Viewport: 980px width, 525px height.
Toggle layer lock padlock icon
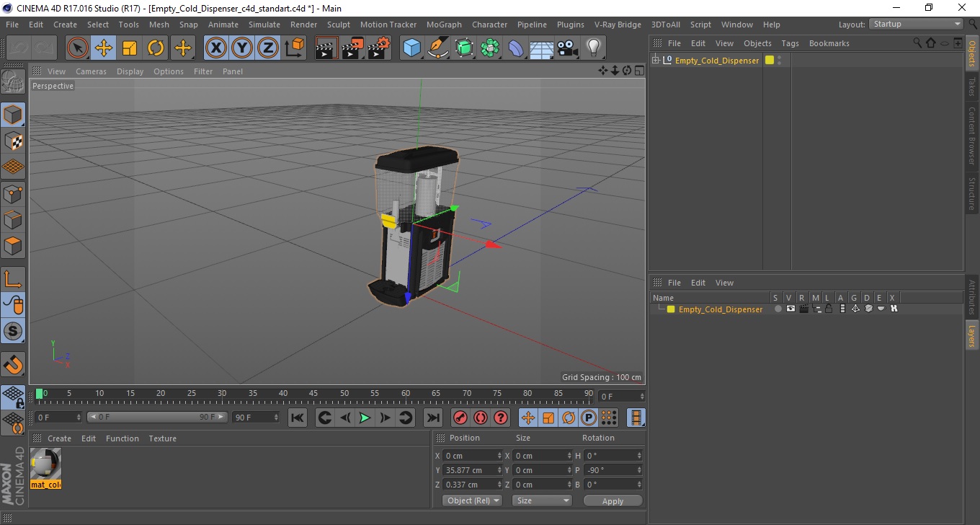(x=829, y=309)
